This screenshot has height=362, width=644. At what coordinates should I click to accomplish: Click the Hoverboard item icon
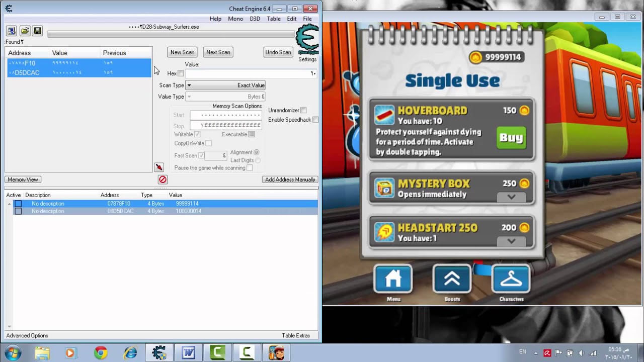click(x=384, y=115)
